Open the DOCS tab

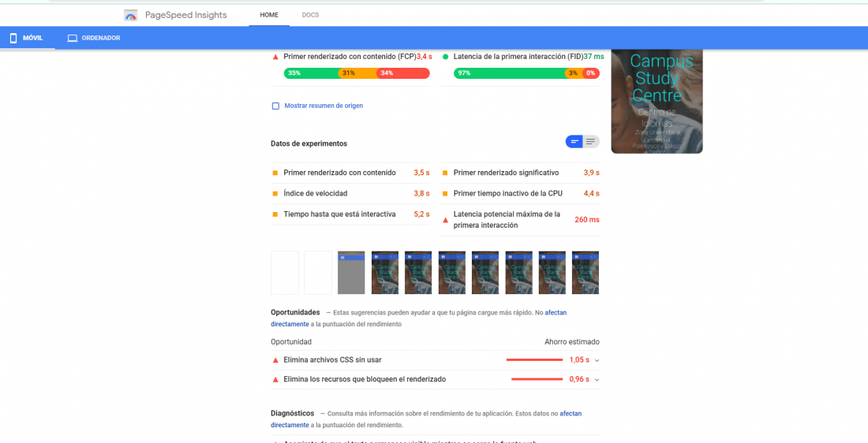pyautogui.click(x=310, y=15)
